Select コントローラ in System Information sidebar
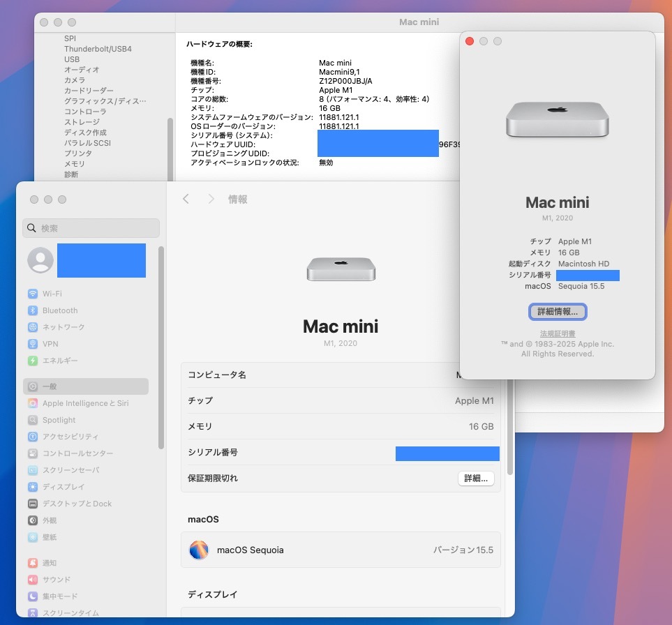The image size is (672, 625). point(85,112)
